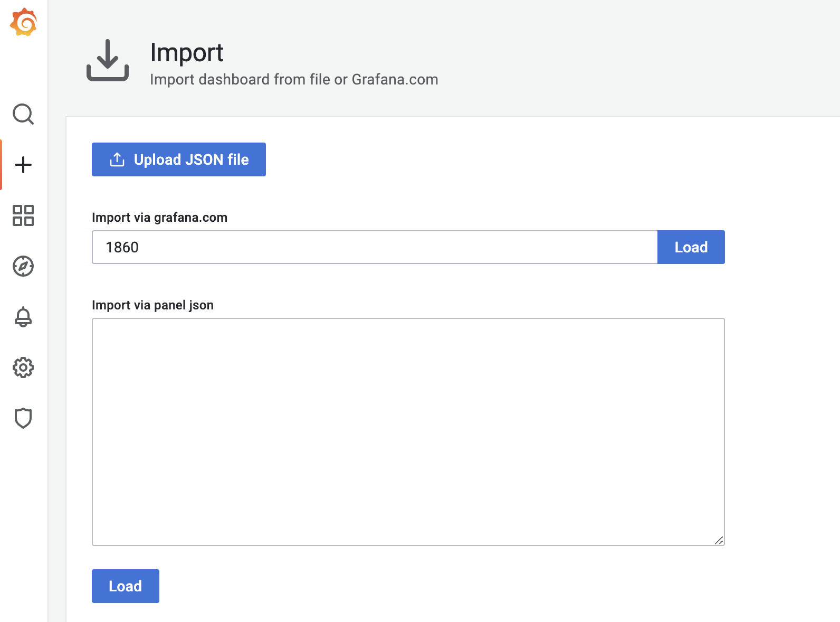Open Alerting via the bell icon
This screenshot has height=622, width=840.
[x=23, y=317]
